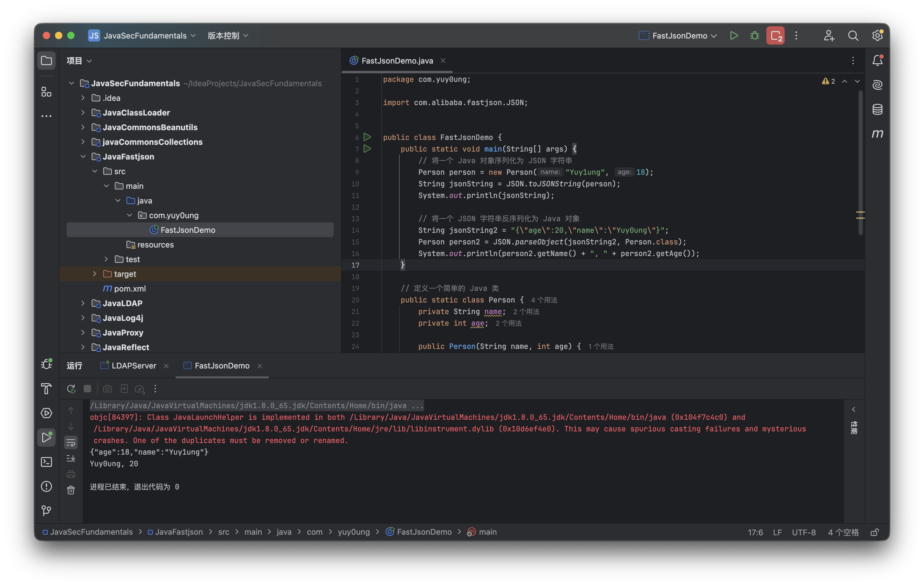Click the UTF-8 encoding status button
The height and width of the screenshot is (586, 924).
pos(804,532)
